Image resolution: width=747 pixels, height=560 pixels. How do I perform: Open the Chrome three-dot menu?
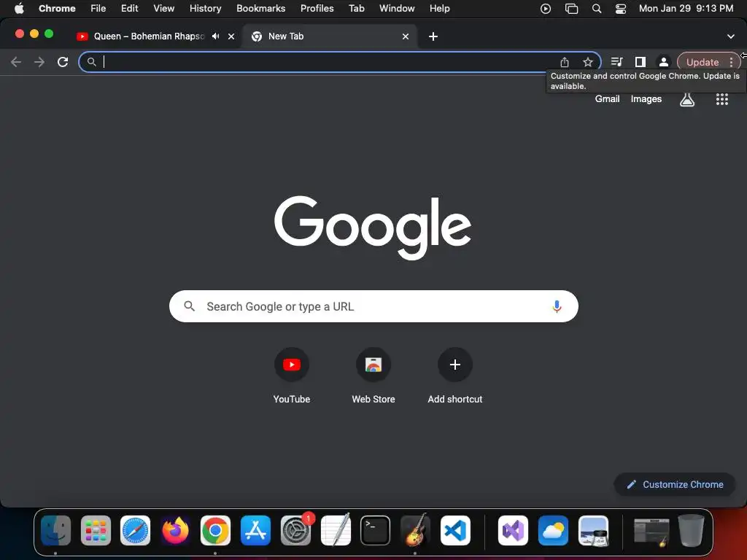pyautogui.click(x=731, y=62)
